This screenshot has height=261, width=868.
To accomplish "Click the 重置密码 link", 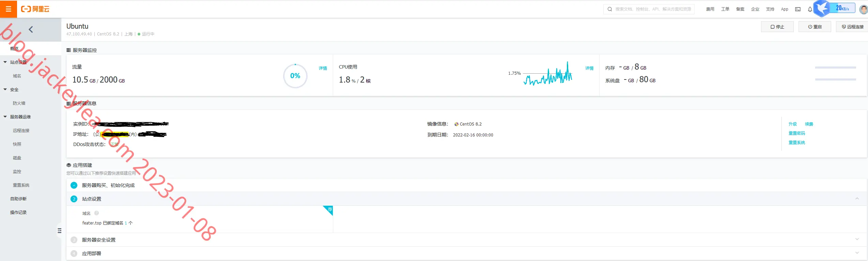I will pos(797,133).
